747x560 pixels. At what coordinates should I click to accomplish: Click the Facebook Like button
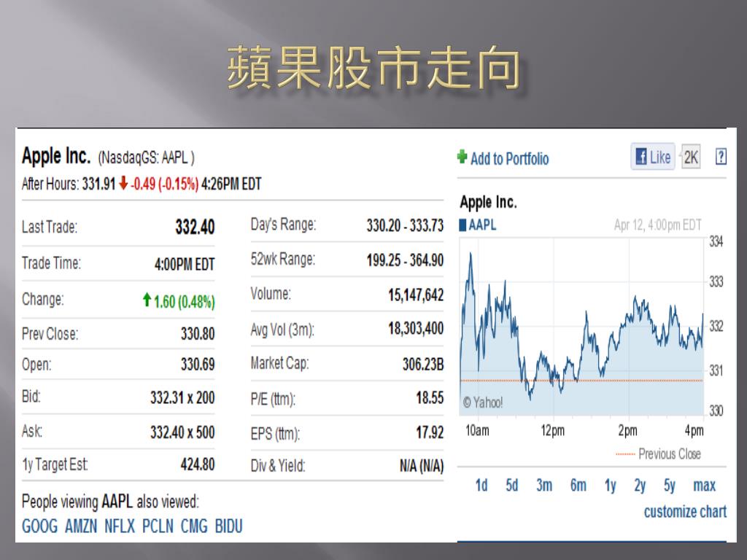[653, 157]
